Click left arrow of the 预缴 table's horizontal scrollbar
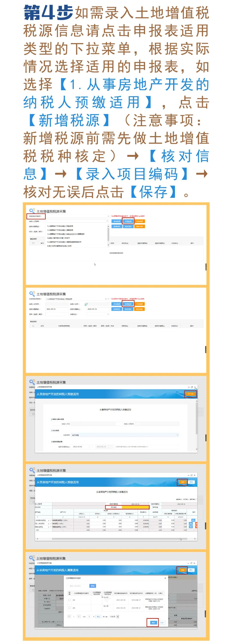This screenshot has height=644, width=232. (37, 539)
